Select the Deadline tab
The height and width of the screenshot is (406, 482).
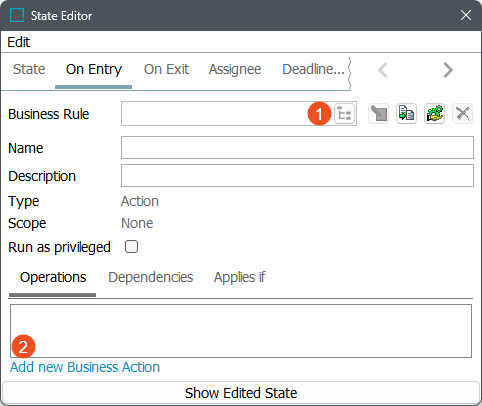coord(313,69)
